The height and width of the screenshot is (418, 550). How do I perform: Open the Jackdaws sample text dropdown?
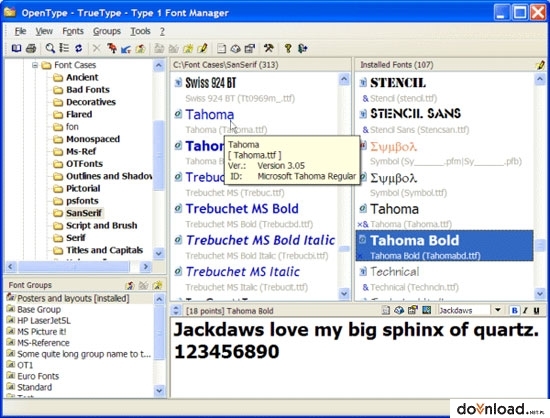[497, 310]
